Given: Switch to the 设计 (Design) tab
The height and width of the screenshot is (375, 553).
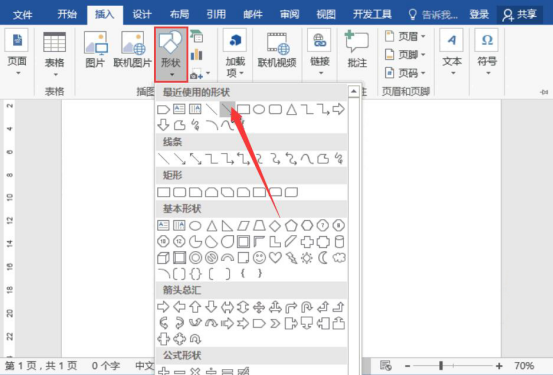Looking at the screenshot, I should (x=142, y=14).
